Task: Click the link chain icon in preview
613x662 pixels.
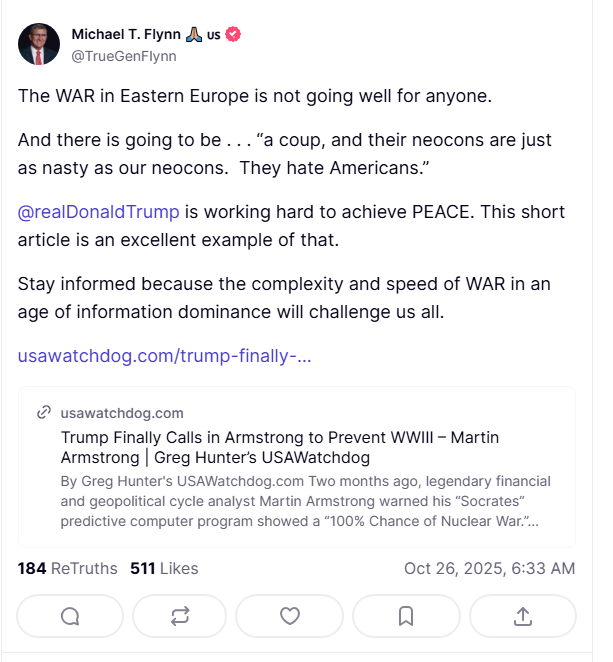Action: (x=43, y=413)
